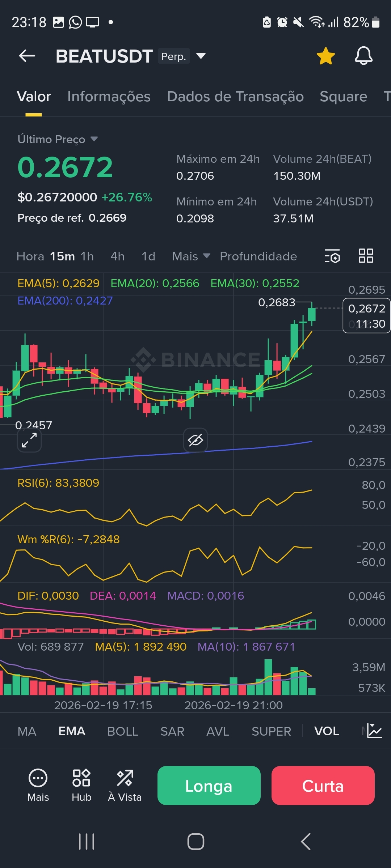Tap the 0,2457 low marker on chart
Screen dimensions: 391x868
coord(34,425)
